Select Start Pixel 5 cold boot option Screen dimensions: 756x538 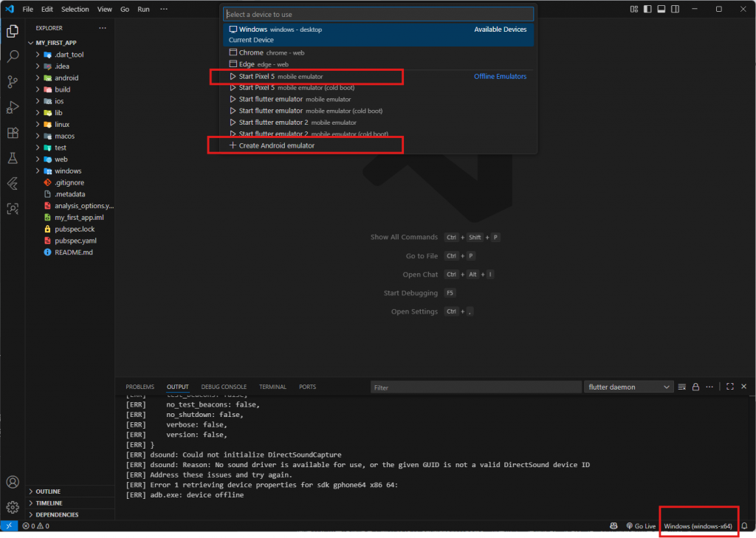[x=379, y=88]
